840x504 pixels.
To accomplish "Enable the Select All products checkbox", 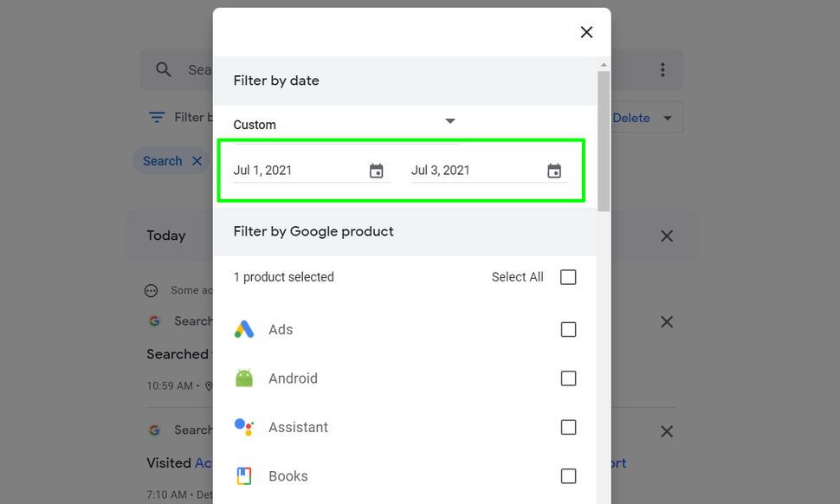I will (x=568, y=276).
